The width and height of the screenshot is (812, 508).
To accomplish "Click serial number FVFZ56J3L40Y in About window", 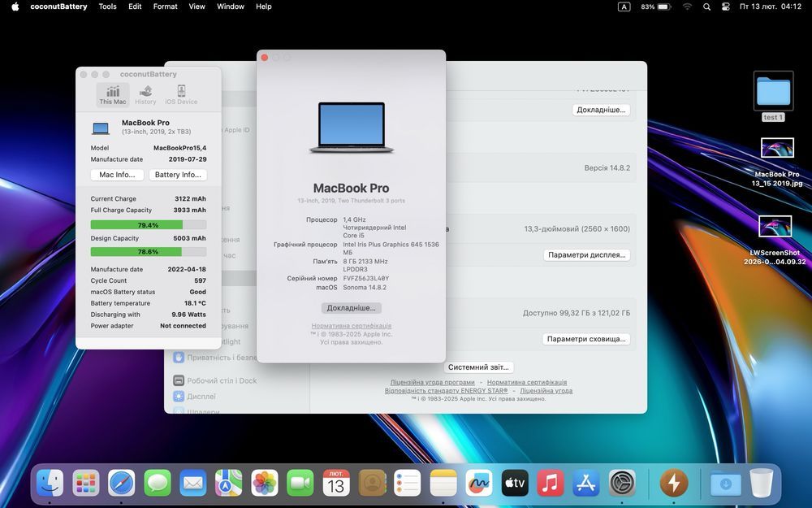I will pos(365,278).
